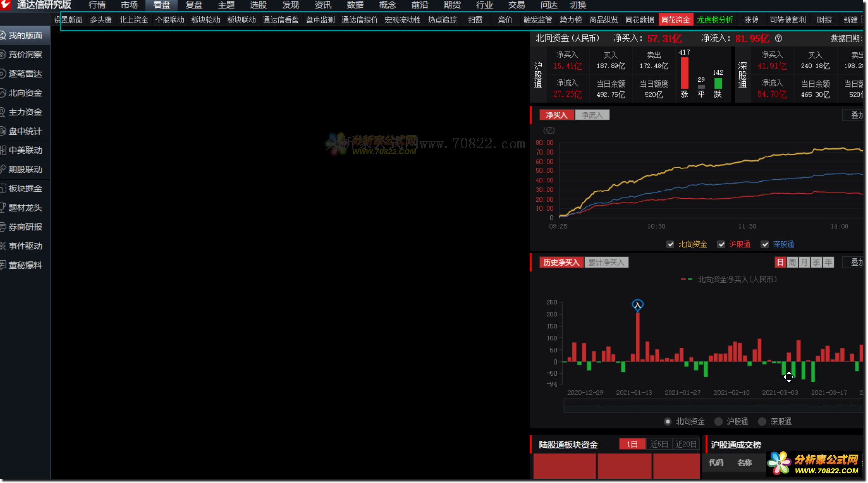Viewport: 868px width, 483px height.
Task: Open 盘中统计 sidebar item
Action: [25, 131]
